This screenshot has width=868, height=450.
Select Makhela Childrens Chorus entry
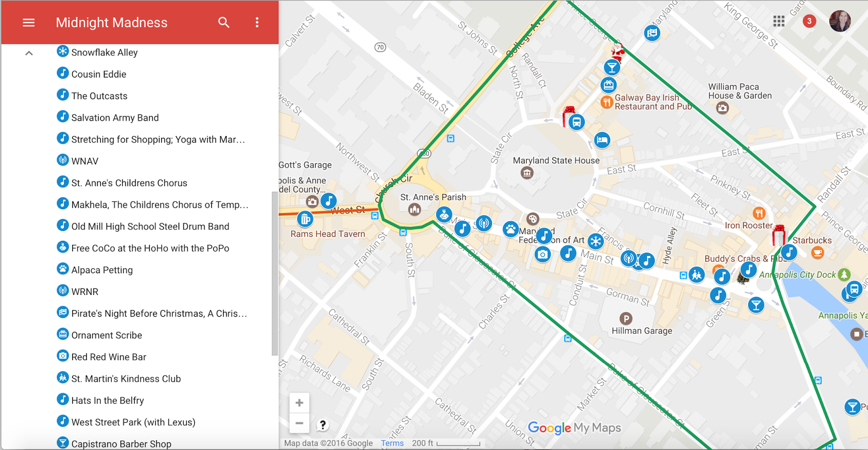click(153, 204)
